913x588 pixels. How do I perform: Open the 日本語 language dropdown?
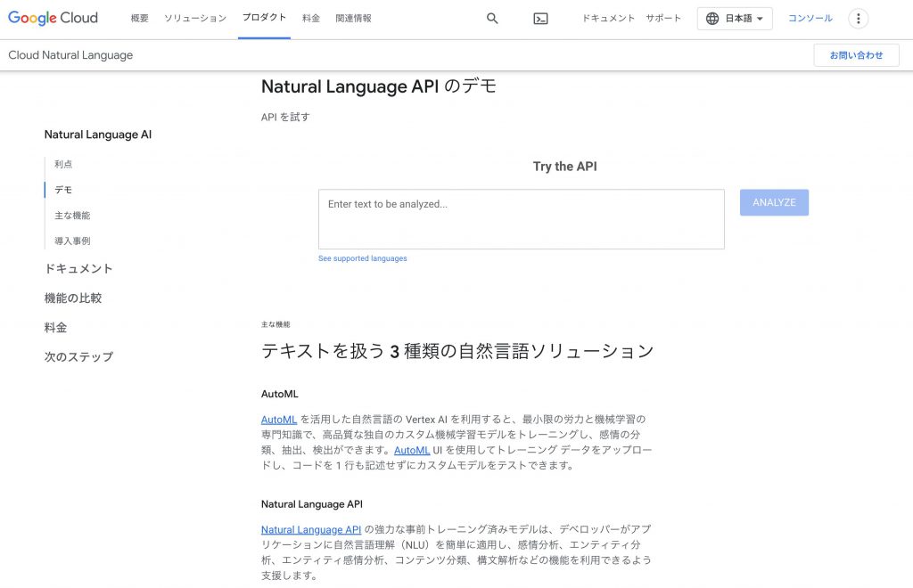(x=735, y=19)
